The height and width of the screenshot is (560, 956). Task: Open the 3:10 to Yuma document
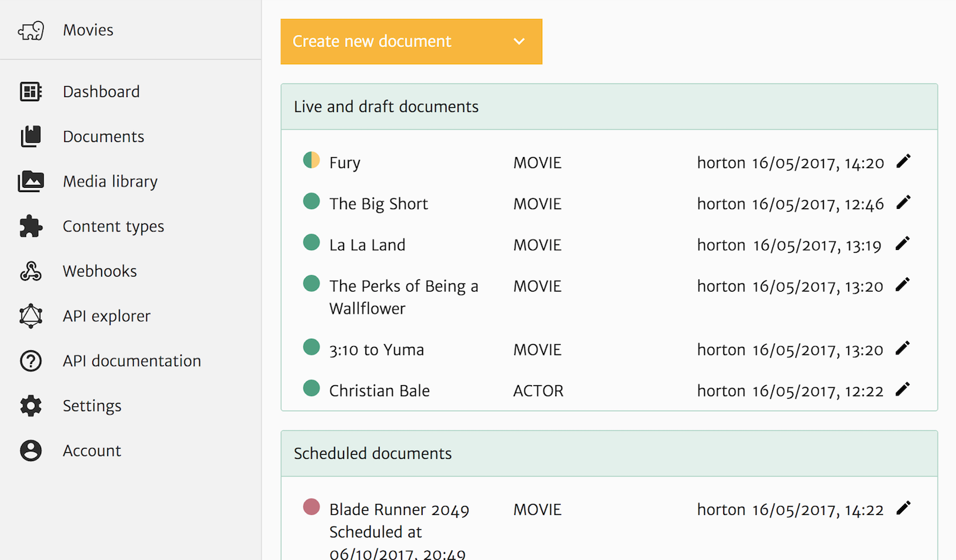coord(377,350)
